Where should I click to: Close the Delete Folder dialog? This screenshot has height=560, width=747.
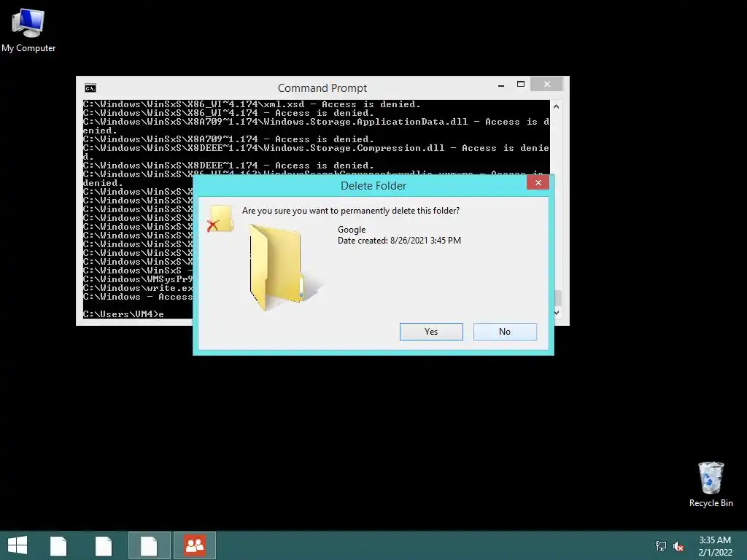[x=538, y=182]
